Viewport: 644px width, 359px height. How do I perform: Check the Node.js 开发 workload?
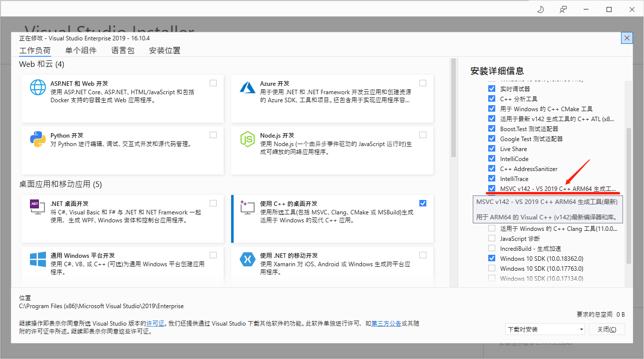point(423,135)
